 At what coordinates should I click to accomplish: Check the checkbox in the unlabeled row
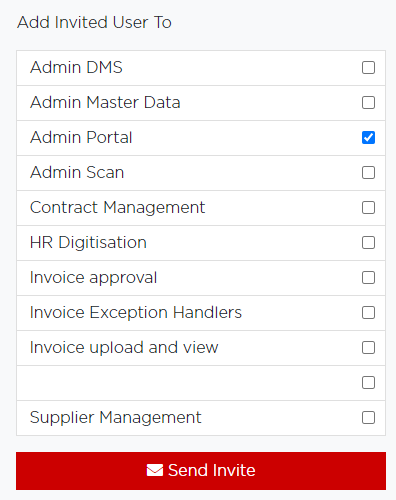(368, 383)
